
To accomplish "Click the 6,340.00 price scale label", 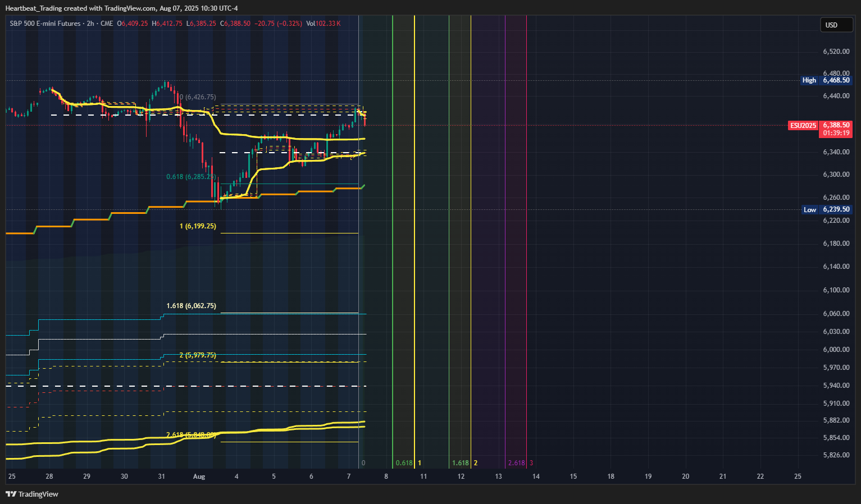I will click(836, 152).
